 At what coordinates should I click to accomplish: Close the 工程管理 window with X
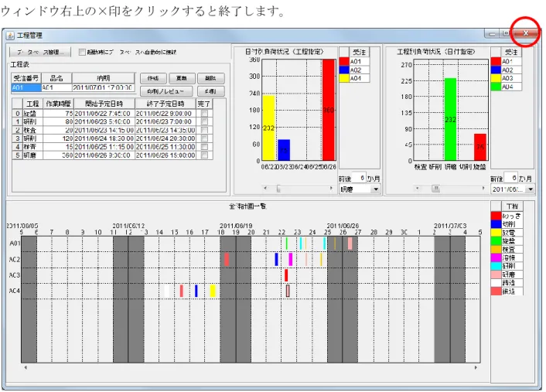(x=525, y=33)
